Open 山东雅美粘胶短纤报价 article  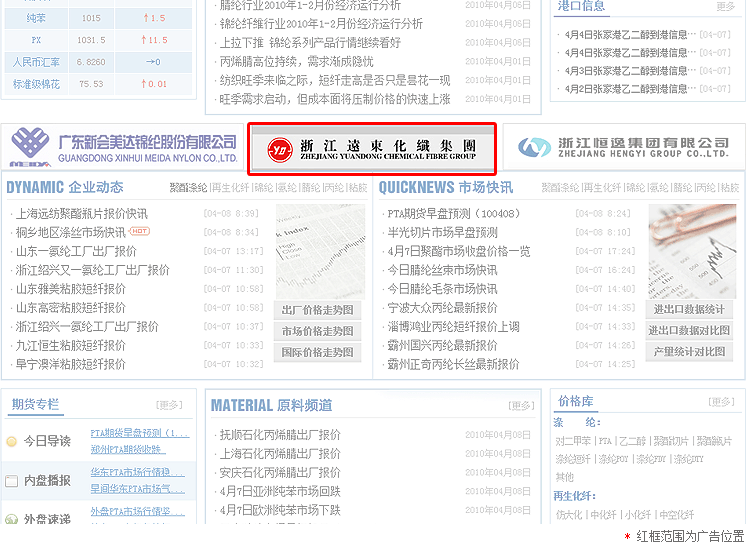[71, 289]
